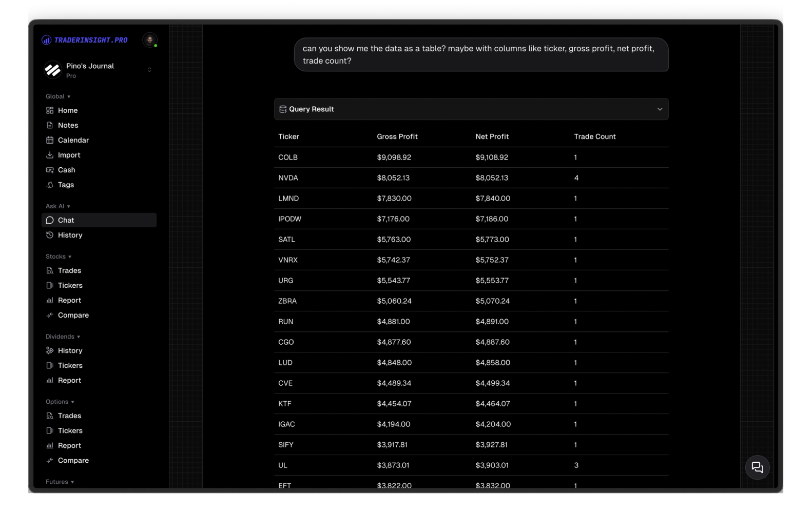Viewport: 812px width, 531px height.
Task: Click the Ticker column header
Action: point(288,136)
